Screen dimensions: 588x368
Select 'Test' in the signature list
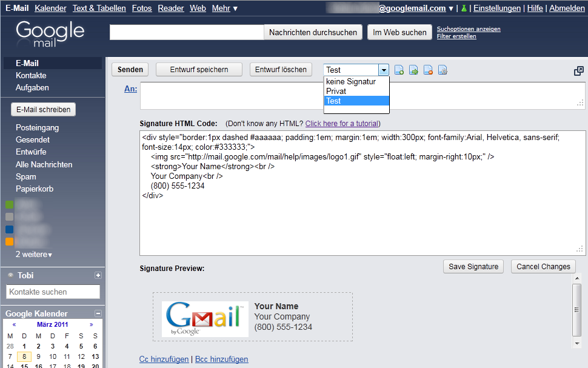pos(356,101)
